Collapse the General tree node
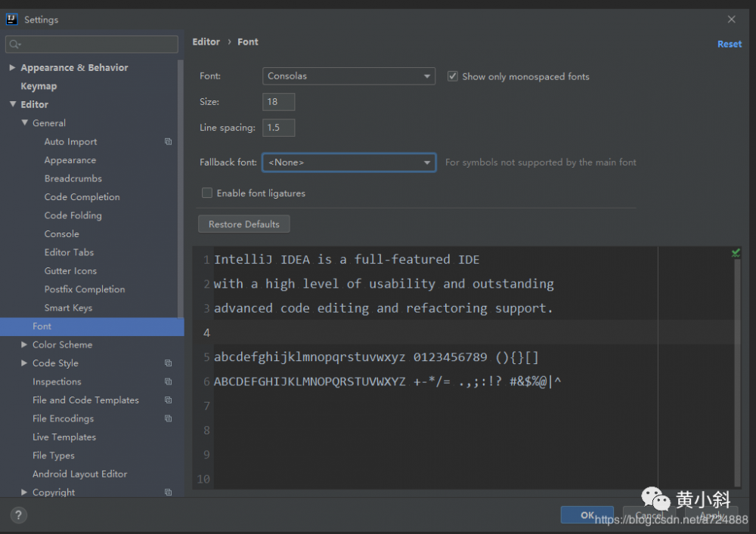 (x=25, y=123)
